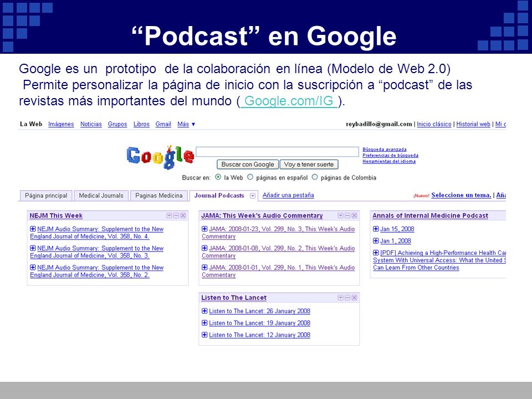Viewport: 532px width, 399px height.
Task: Click the Buscar con Google button
Action: tap(248, 165)
